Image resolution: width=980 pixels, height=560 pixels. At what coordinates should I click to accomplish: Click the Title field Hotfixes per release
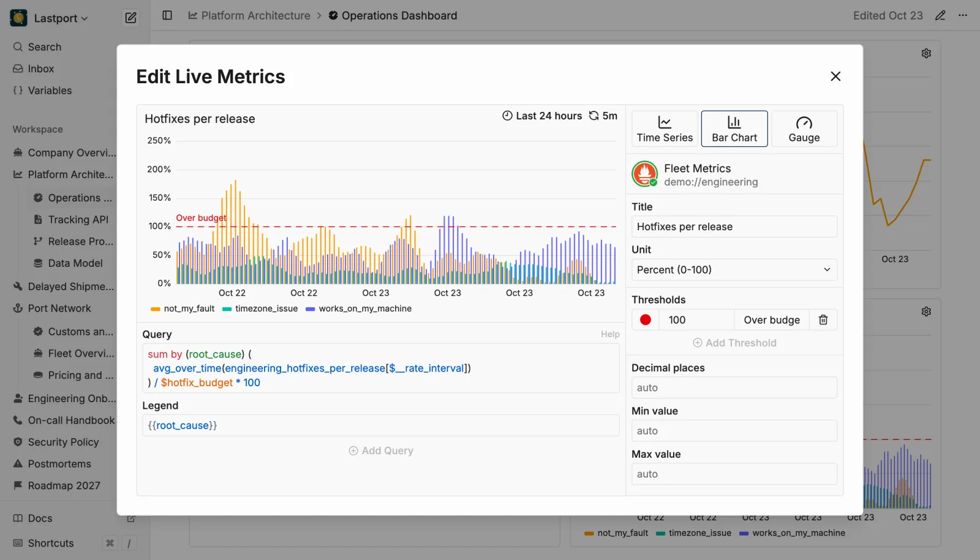[x=734, y=226]
